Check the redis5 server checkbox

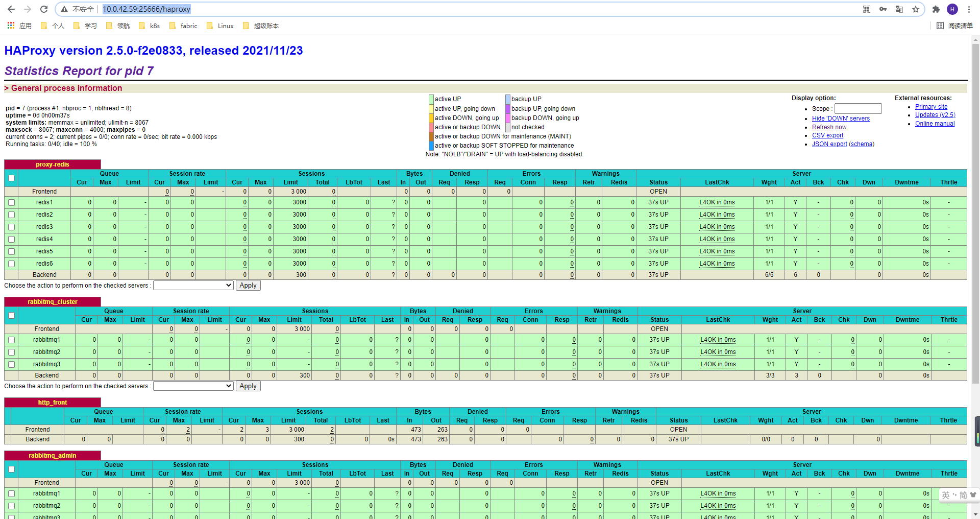tap(11, 252)
